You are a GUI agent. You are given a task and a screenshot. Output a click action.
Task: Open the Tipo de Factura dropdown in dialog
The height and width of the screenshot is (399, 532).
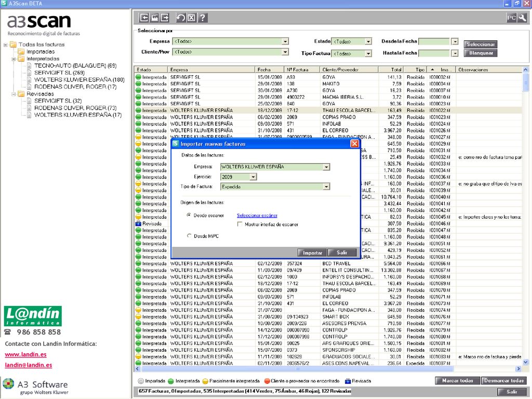tap(326, 187)
